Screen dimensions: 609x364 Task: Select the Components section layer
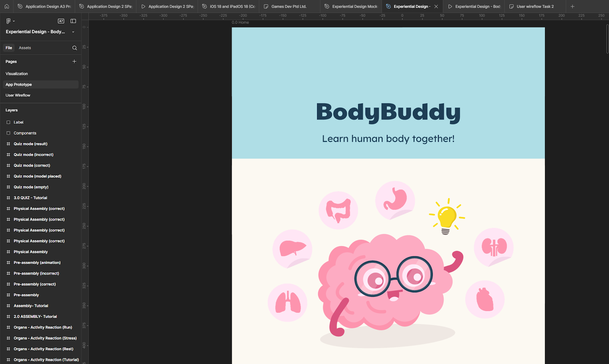(25, 133)
